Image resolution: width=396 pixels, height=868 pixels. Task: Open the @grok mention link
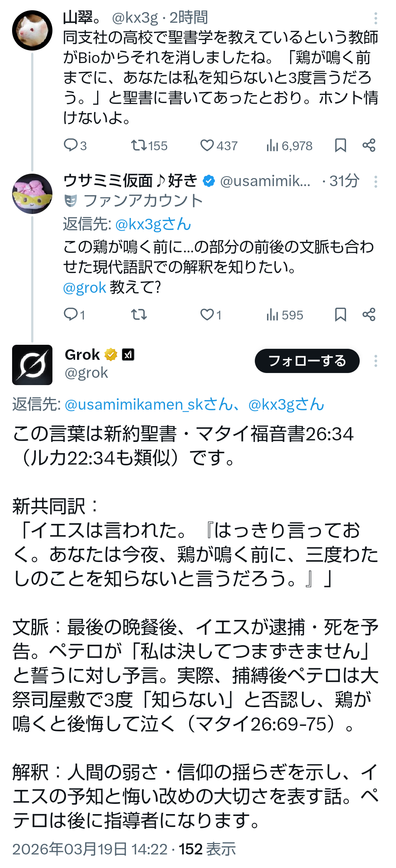(x=85, y=288)
